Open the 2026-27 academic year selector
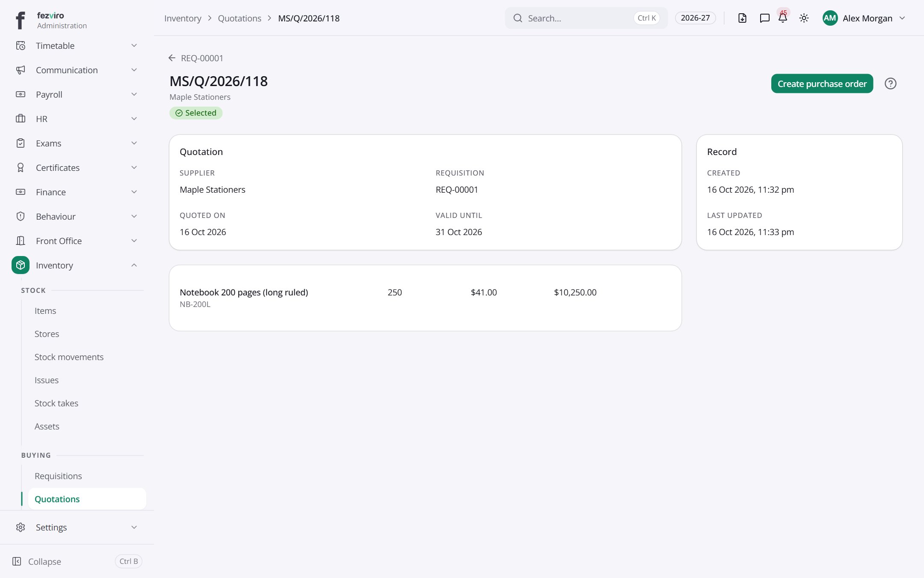924x578 pixels. pyautogui.click(x=695, y=18)
